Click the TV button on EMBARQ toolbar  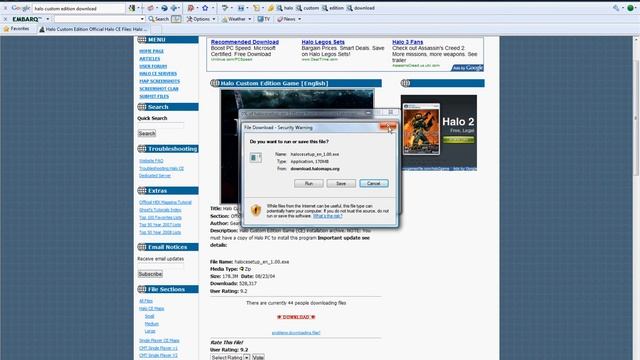(264, 19)
